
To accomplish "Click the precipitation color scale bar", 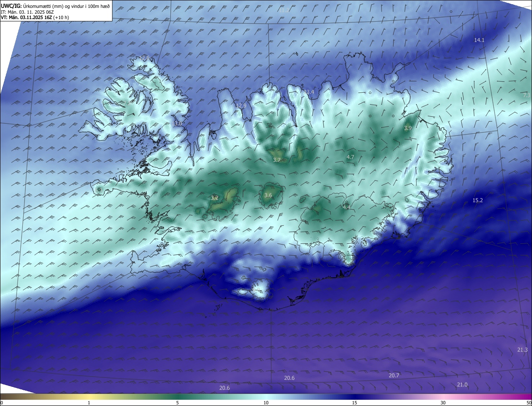I will [x=266, y=396].
